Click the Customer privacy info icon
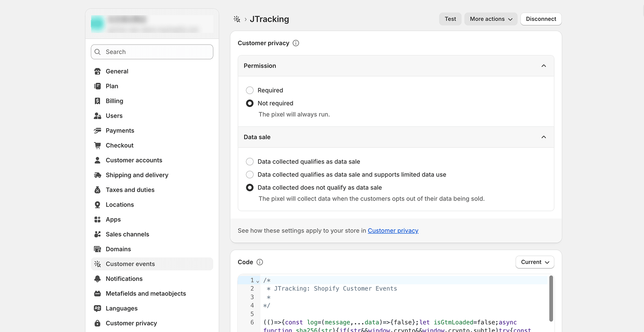 coord(296,43)
